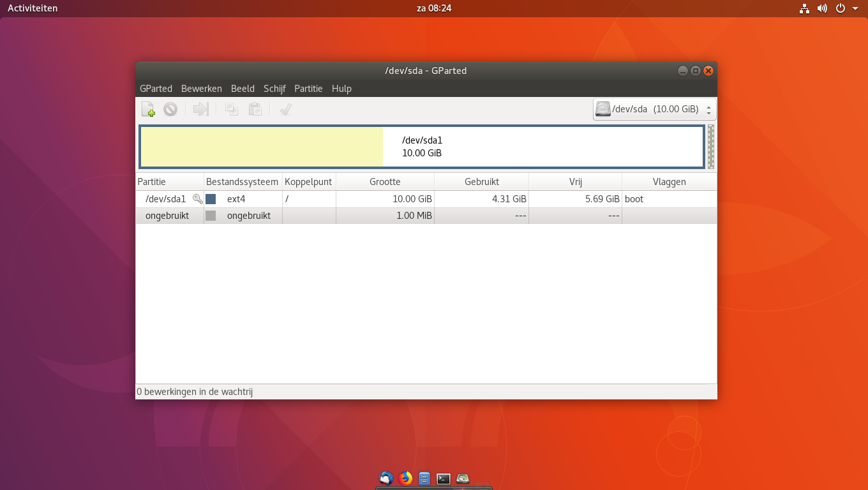Open the Beeld menu
The width and height of the screenshot is (868, 490).
[243, 89]
